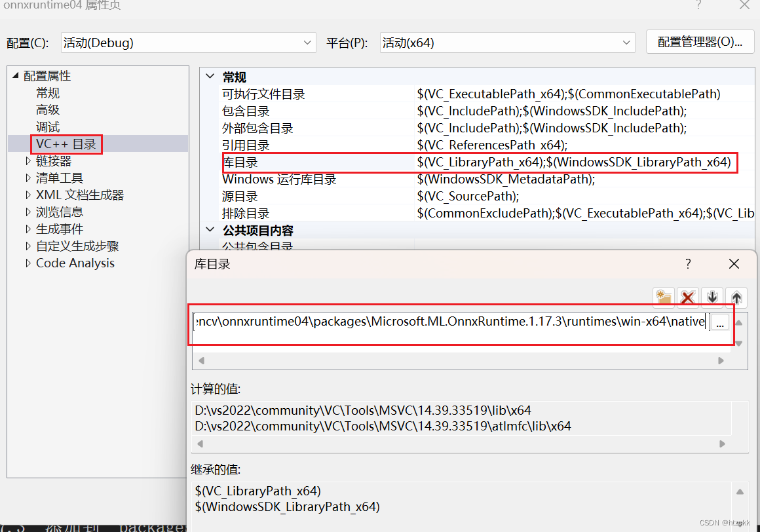Click left arrow of 计算的值 horizontal scrollbar

point(200,444)
